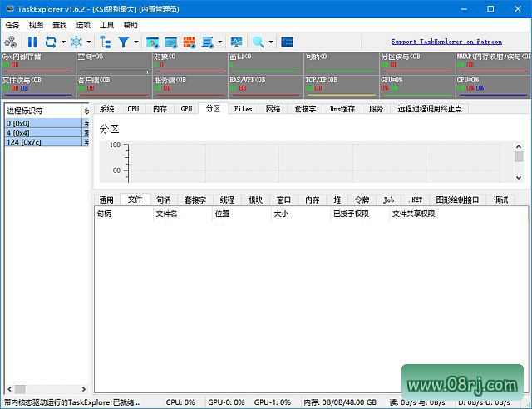Image resolution: width=532 pixels, height=409 pixels.
Task: Open dropdown arrow beside refresh icon
Action: pyautogui.click(x=63, y=42)
